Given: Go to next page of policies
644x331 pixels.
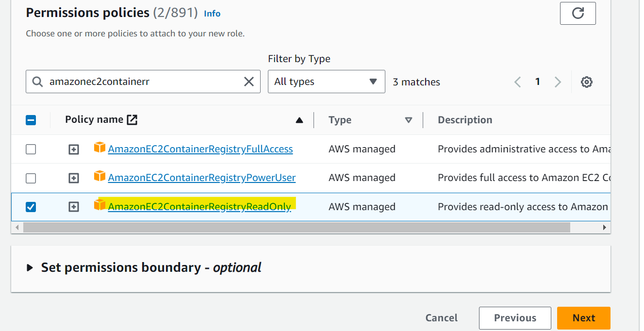Looking at the screenshot, I should pos(558,82).
